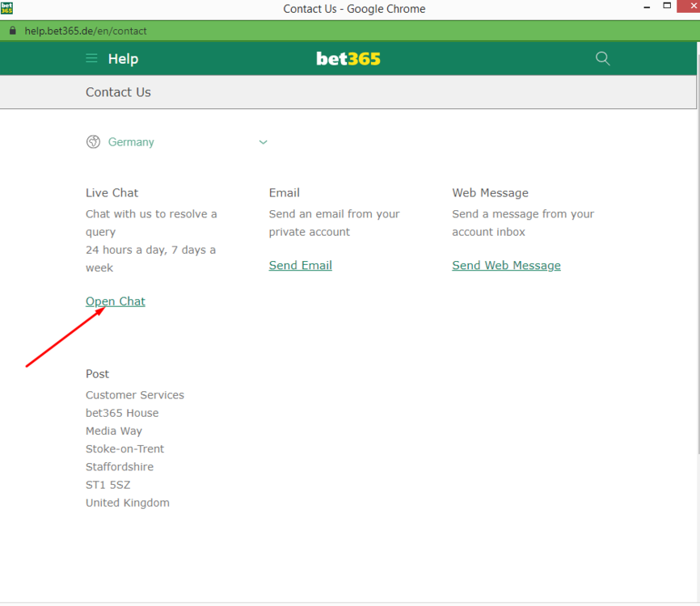Click the bet365 logo in header
The height and width of the screenshot is (606, 700).
pyautogui.click(x=348, y=59)
